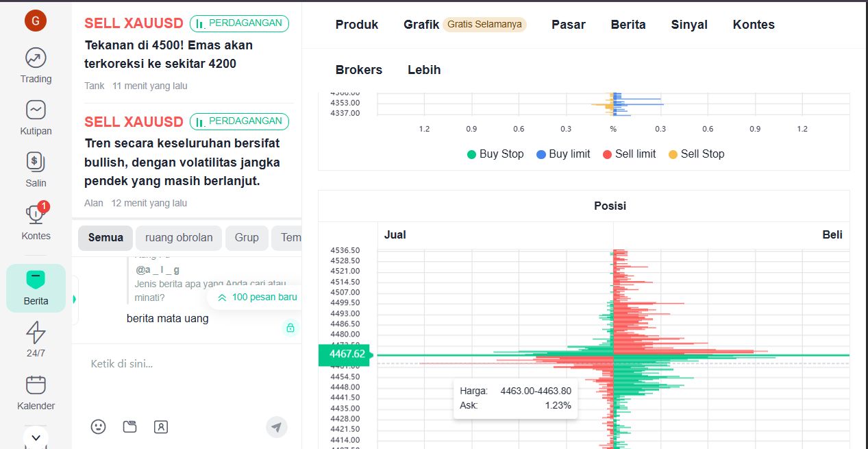Screen dimensions: 868x449
Task: Expand more sidebar items with down chevron
Action: point(36,437)
